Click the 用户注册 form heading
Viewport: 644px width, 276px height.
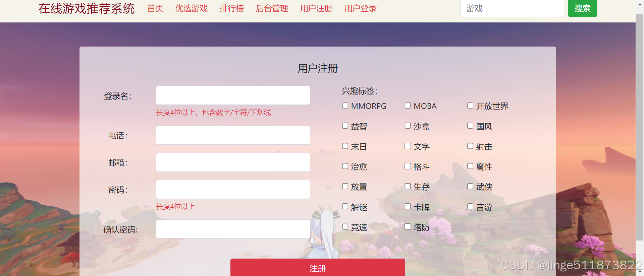click(x=318, y=68)
